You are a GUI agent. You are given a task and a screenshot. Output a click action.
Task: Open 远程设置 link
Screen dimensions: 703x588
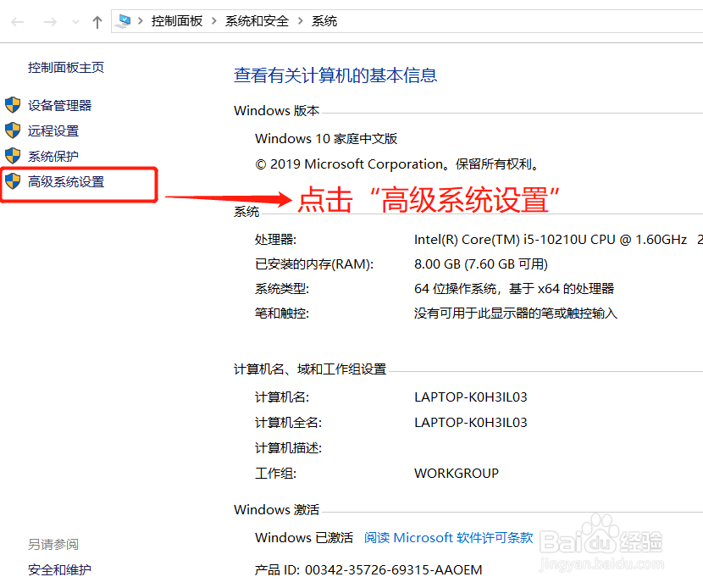click(x=53, y=131)
